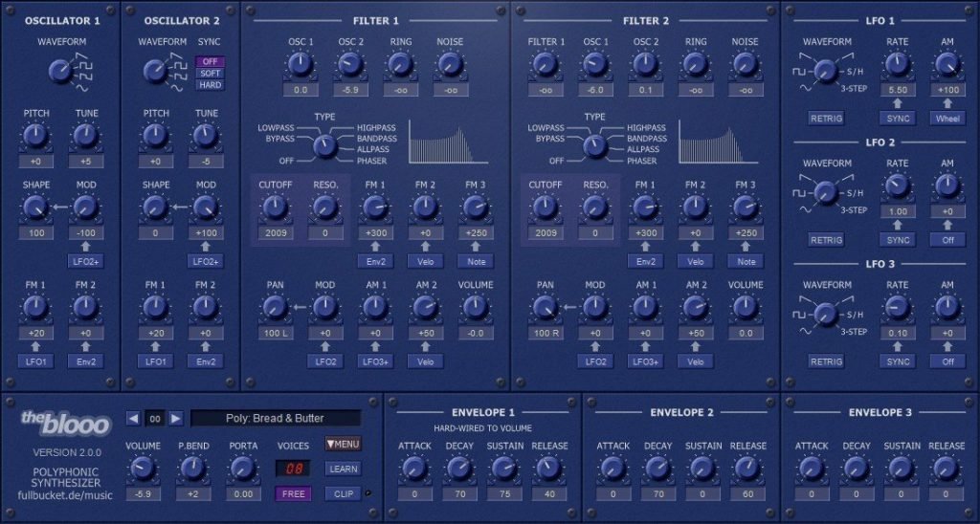This screenshot has width=980, height=524.
Task: Toggle the LFO 1 RETRIG button
Action: pyautogui.click(x=826, y=118)
